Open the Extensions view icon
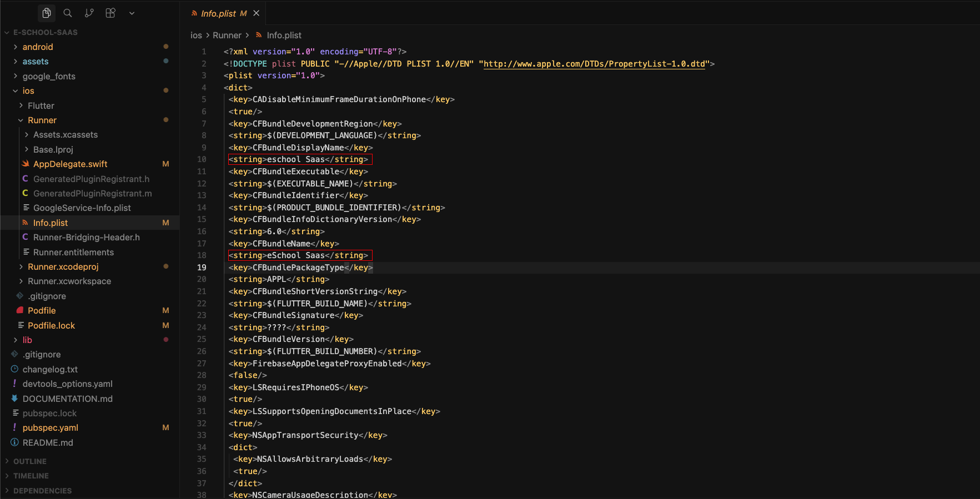Screen dimensions: 980x499 [x=110, y=13]
